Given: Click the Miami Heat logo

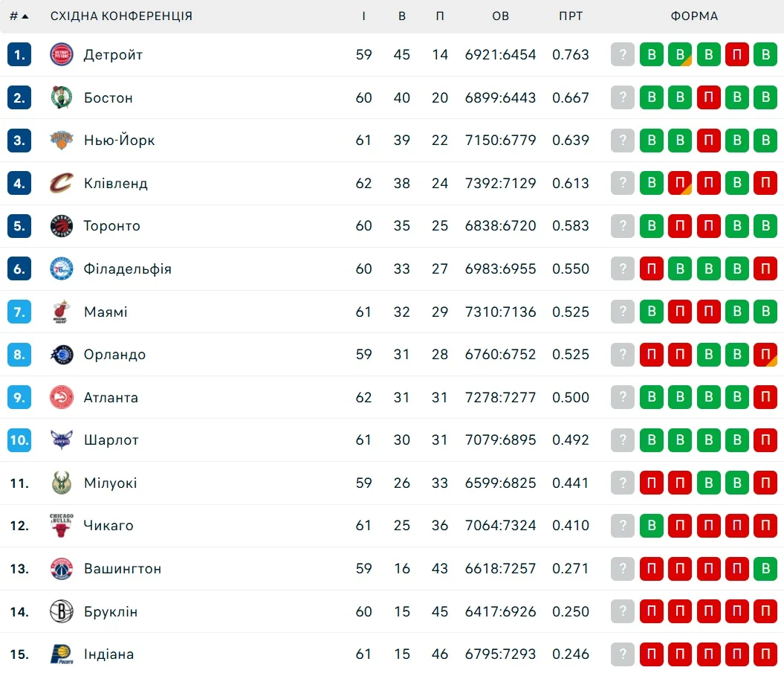Looking at the screenshot, I should click(x=62, y=312).
